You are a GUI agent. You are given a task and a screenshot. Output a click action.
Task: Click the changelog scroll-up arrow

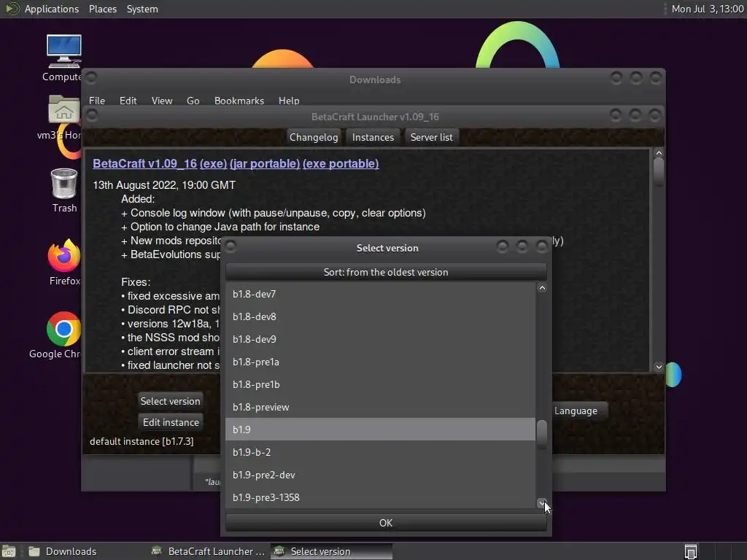pyautogui.click(x=659, y=153)
